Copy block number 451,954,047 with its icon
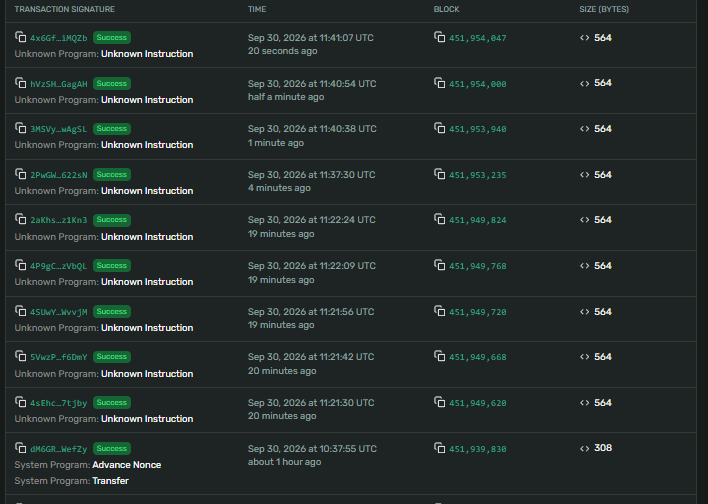This screenshot has height=504, width=708. [x=439, y=37]
